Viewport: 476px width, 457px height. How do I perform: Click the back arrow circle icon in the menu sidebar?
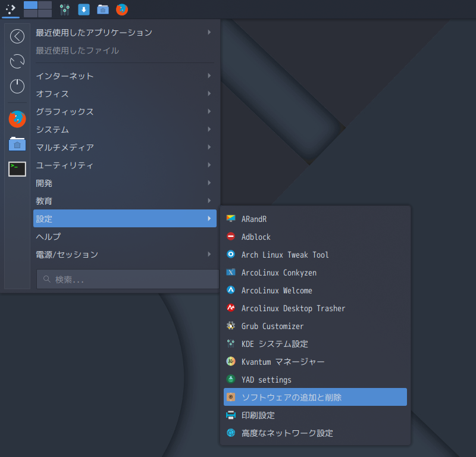[17, 36]
